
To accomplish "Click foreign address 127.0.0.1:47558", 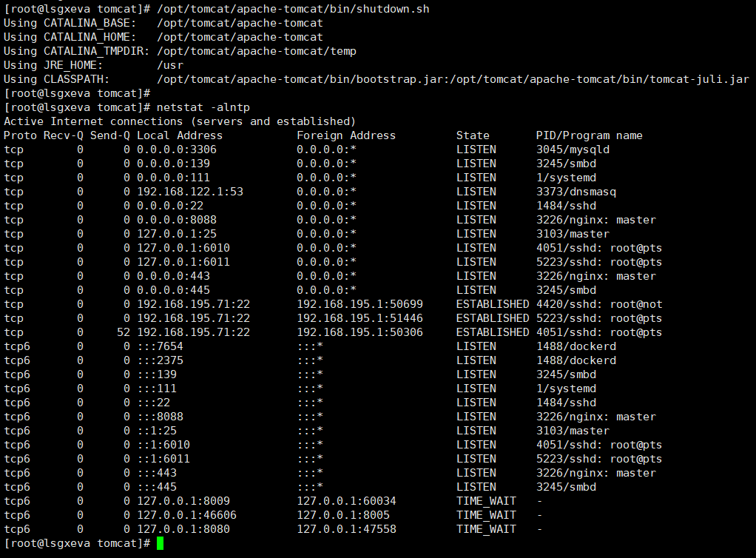I will click(x=346, y=528).
